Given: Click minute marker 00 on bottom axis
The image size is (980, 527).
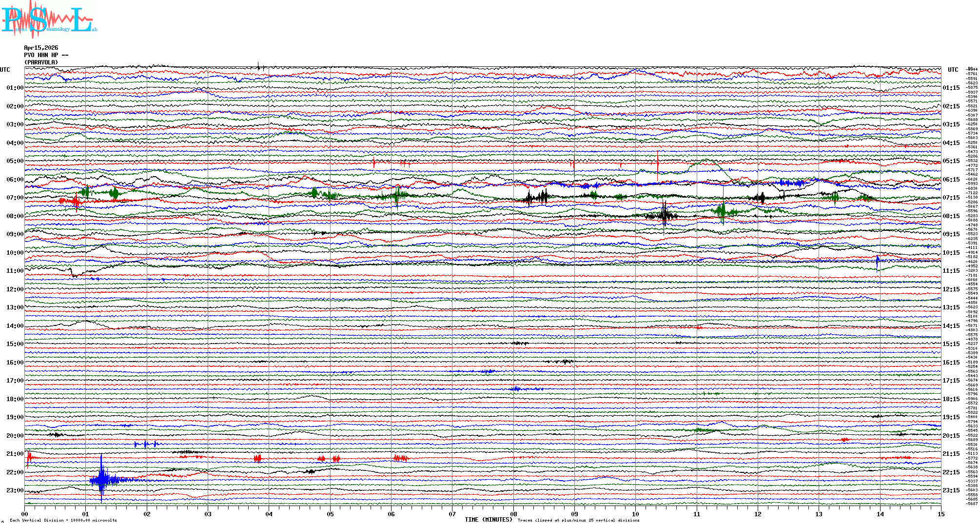Looking at the screenshot, I should 25,514.
